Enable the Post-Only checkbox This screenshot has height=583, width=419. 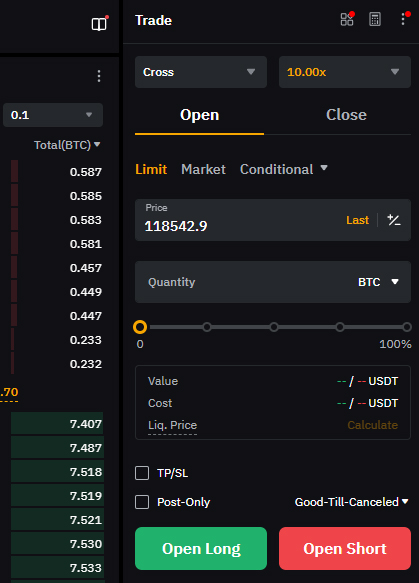click(142, 502)
